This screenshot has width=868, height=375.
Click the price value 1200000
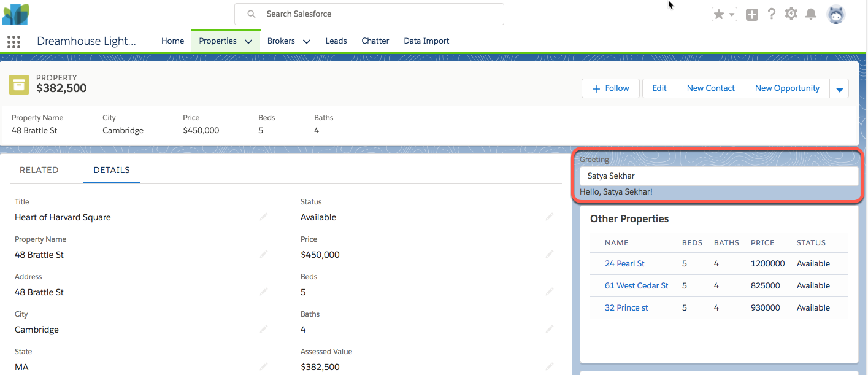pyautogui.click(x=767, y=263)
